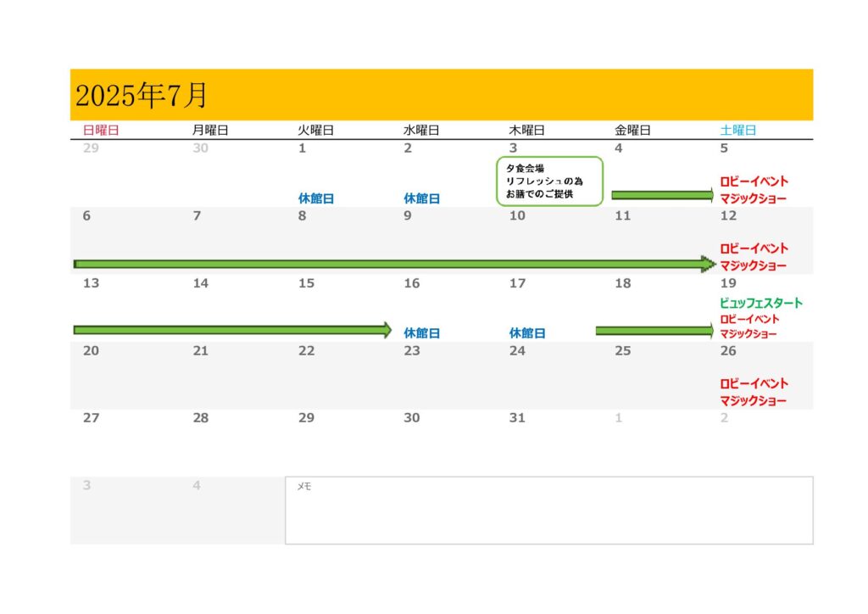Select the 土曜日 column header
868x614 pixels.
tap(738, 130)
